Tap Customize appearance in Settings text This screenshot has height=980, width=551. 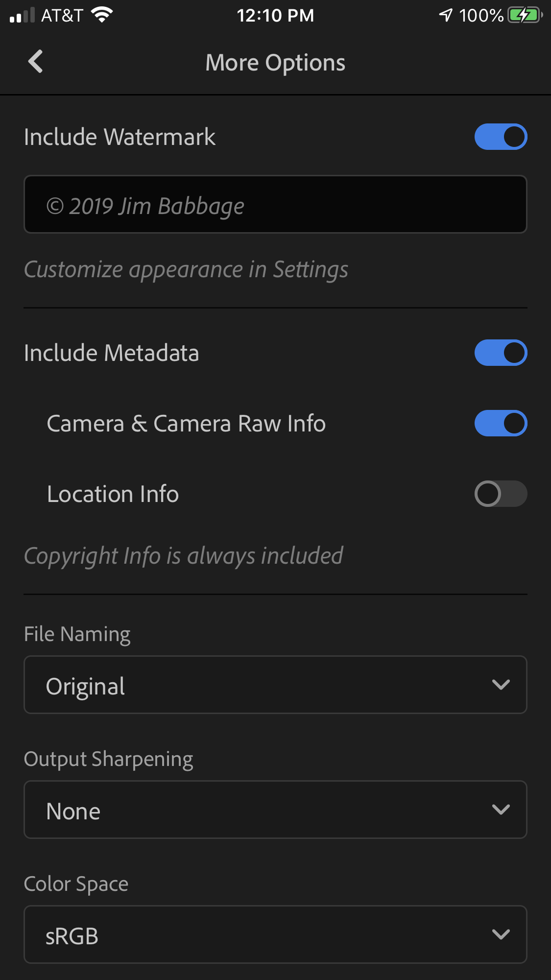tap(186, 269)
